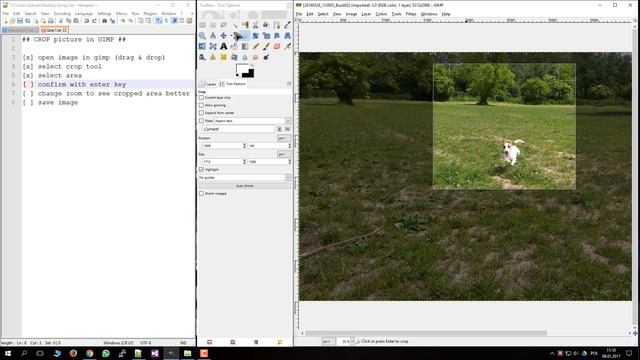Open GIMP Select menu

coord(323,14)
